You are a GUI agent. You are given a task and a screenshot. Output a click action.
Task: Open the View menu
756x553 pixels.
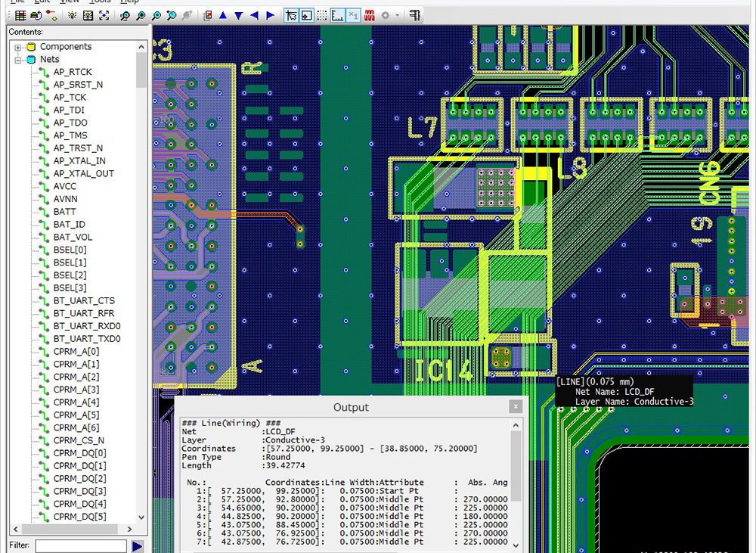69,2
